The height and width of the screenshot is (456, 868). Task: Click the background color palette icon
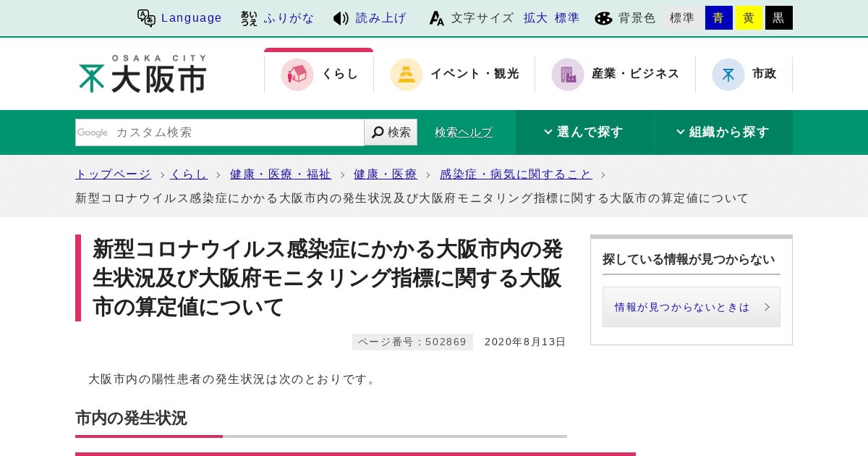603,18
